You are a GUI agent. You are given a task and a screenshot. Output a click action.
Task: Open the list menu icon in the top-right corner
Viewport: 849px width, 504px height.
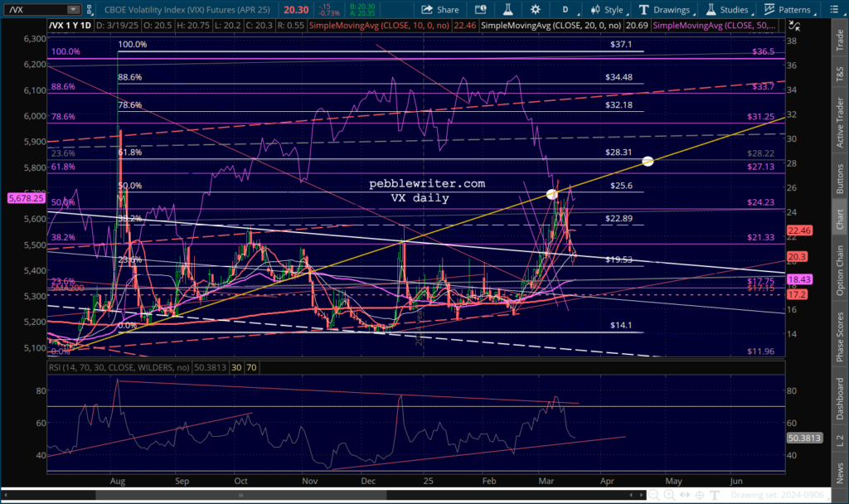pyautogui.click(x=834, y=9)
